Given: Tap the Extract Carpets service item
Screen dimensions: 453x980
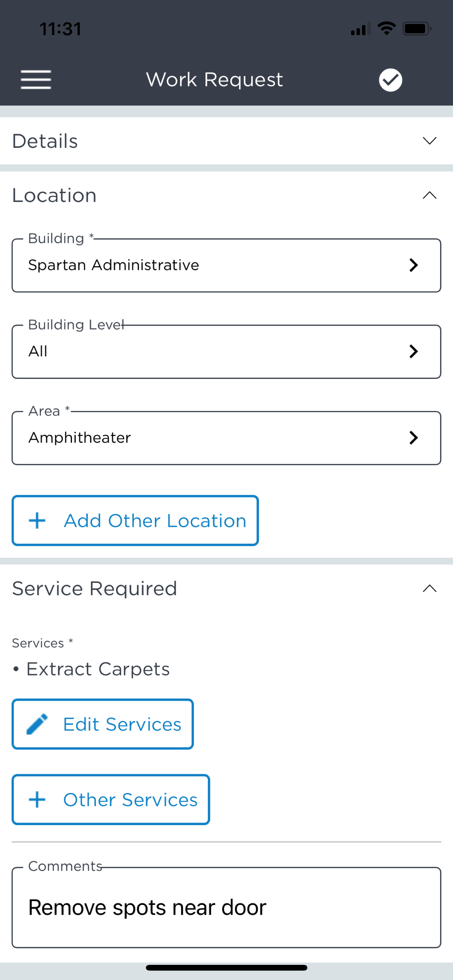Looking at the screenshot, I should (98, 669).
